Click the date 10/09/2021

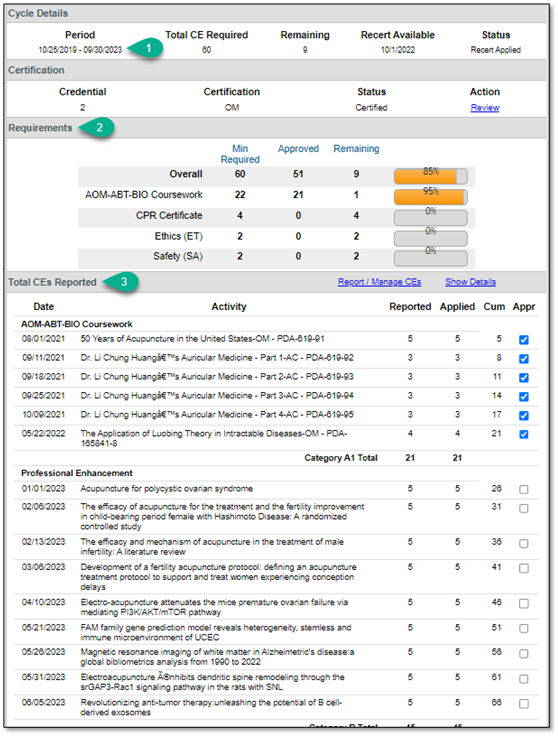[x=43, y=414]
